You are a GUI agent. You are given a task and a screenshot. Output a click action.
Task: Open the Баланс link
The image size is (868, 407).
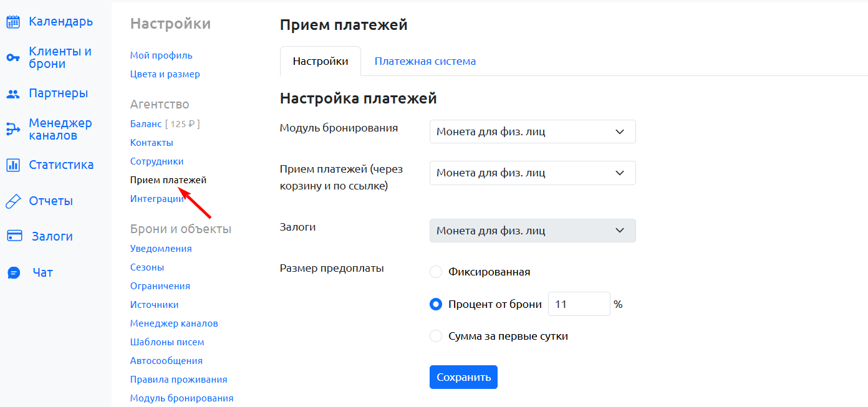[146, 124]
